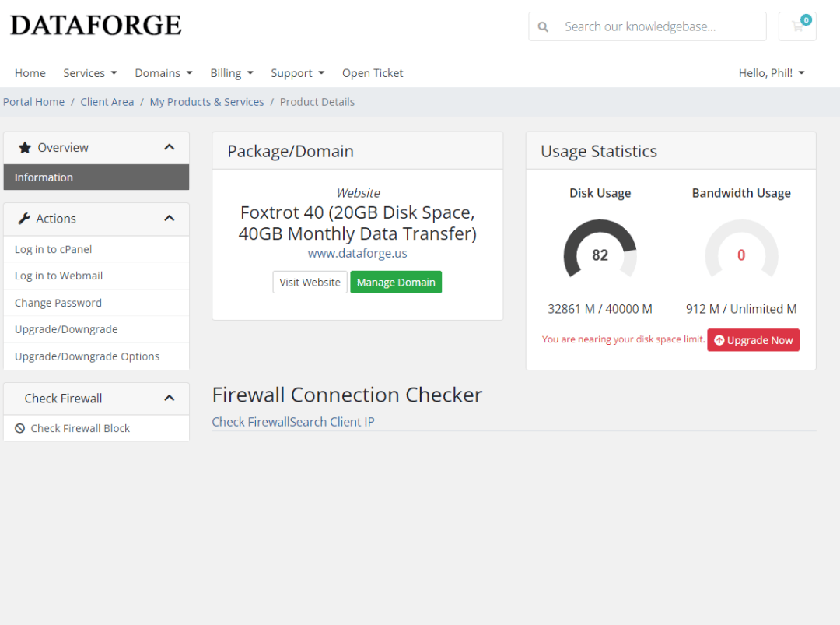840x625 pixels.
Task: Click the Foxtrot 40 package name
Action: point(357,223)
